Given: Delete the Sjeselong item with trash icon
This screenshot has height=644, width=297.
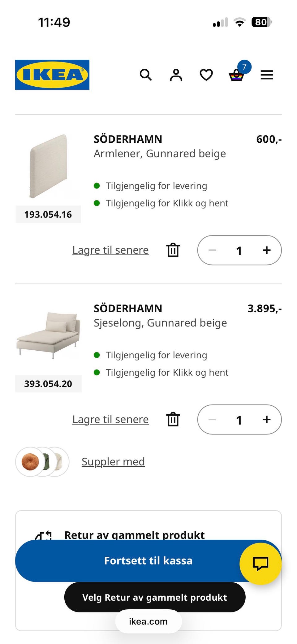Looking at the screenshot, I should [x=173, y=420].
